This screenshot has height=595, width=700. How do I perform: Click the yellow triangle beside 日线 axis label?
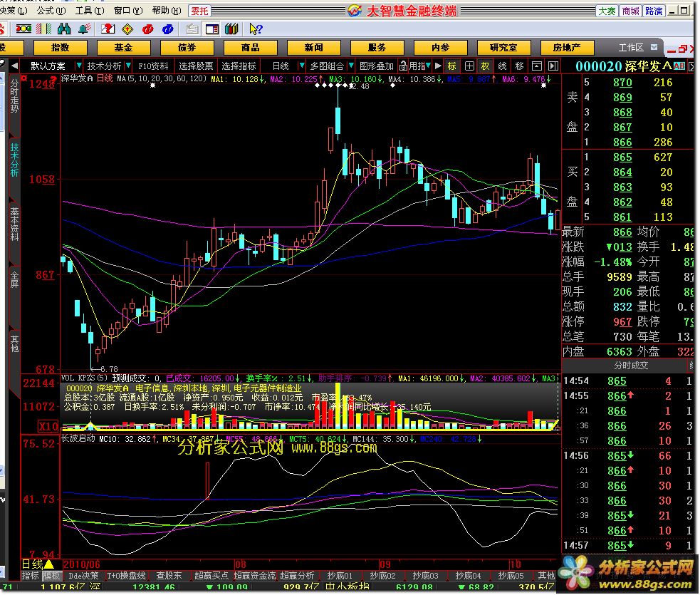click(x=49, y=564)
